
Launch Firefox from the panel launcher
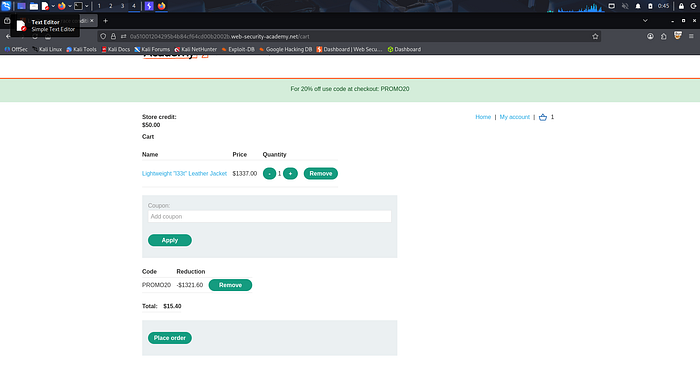coord(62,6)
